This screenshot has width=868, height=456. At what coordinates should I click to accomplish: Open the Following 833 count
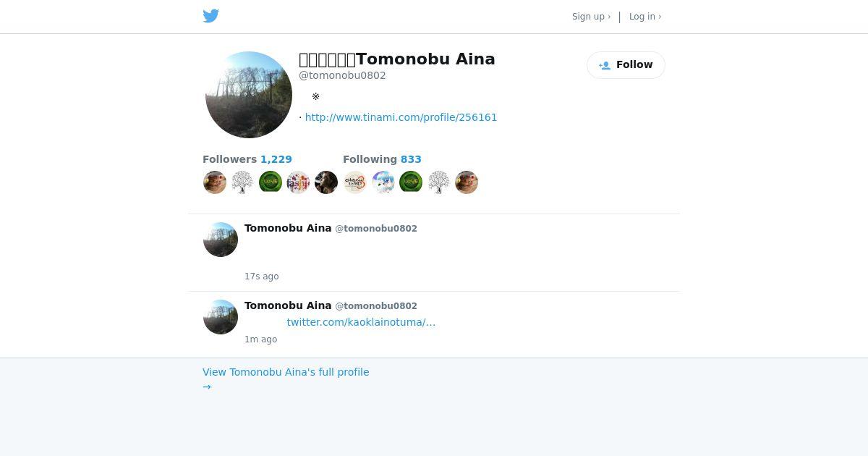point(382,159)
